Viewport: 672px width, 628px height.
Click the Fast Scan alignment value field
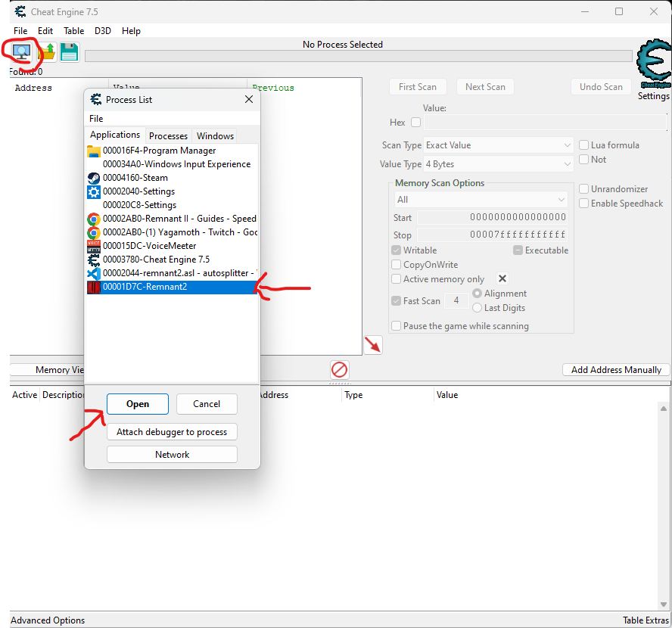[456, 300]
